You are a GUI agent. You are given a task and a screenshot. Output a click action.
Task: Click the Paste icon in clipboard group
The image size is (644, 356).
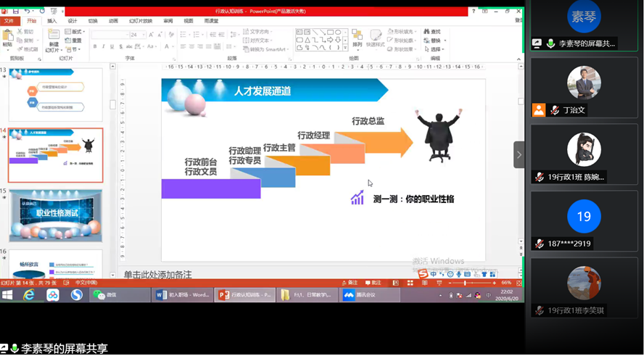pos(8,38)
